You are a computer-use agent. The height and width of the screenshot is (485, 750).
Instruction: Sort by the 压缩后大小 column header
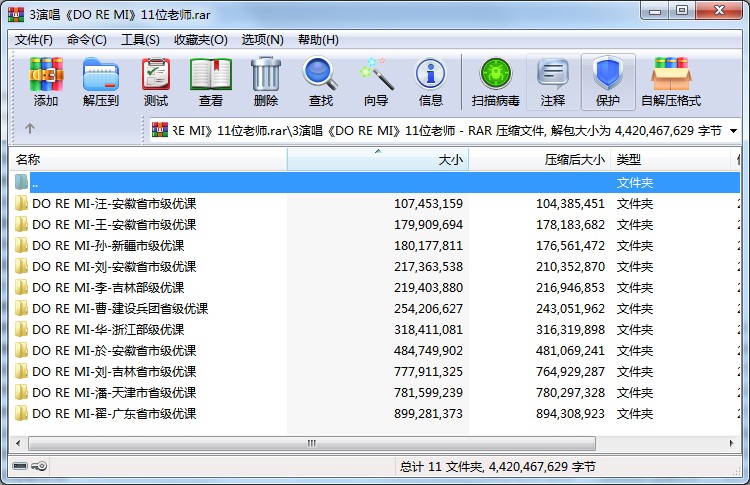[x=540, y=159]
